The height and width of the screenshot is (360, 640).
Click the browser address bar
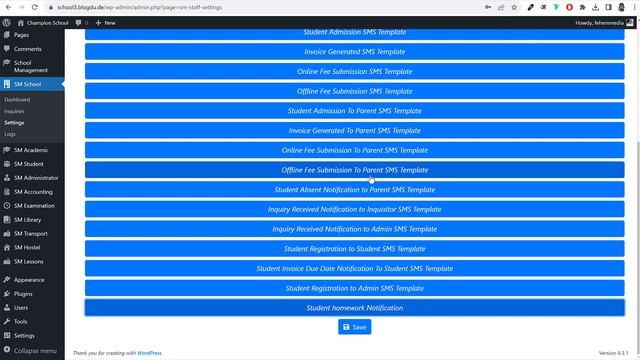point(261,7)
